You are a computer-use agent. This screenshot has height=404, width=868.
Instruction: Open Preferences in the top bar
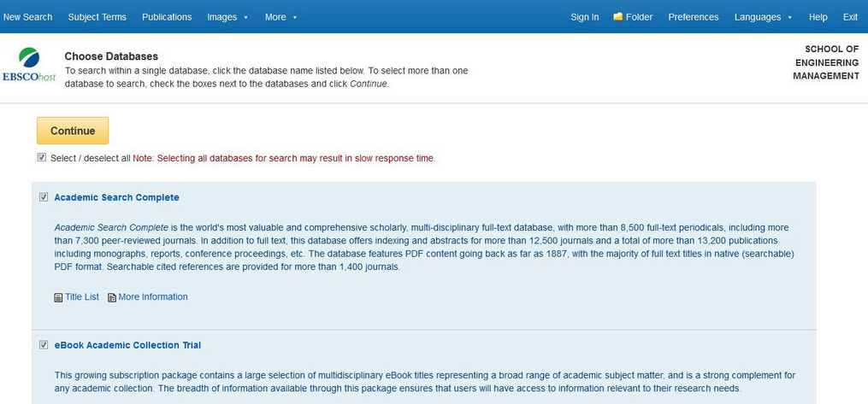pyautogui.click(x=693, y=17)
